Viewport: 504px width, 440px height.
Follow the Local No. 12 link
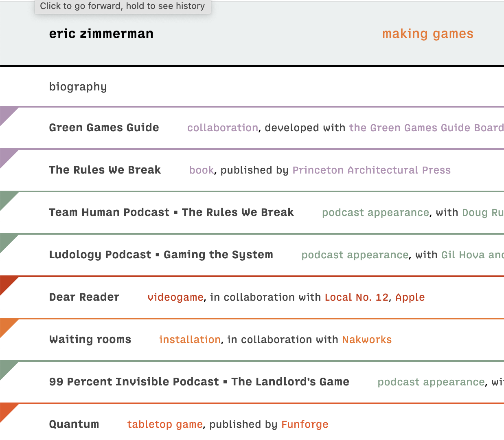[357, 297]
